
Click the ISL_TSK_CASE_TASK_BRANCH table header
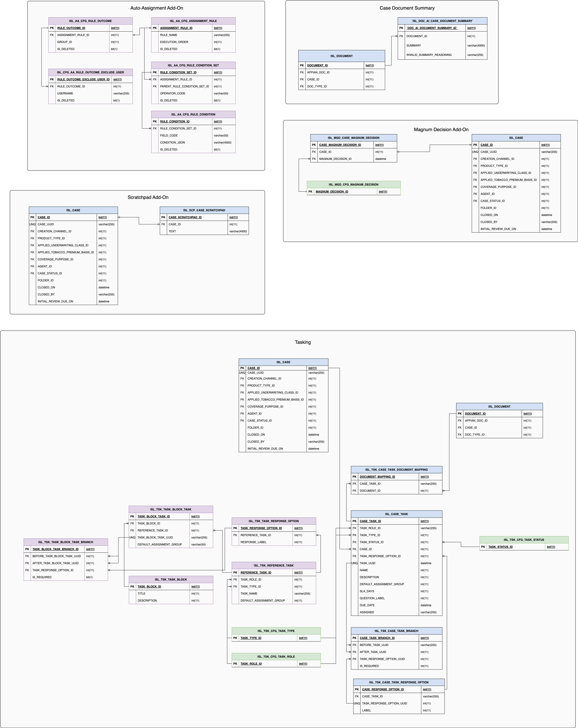pos(397,631)
